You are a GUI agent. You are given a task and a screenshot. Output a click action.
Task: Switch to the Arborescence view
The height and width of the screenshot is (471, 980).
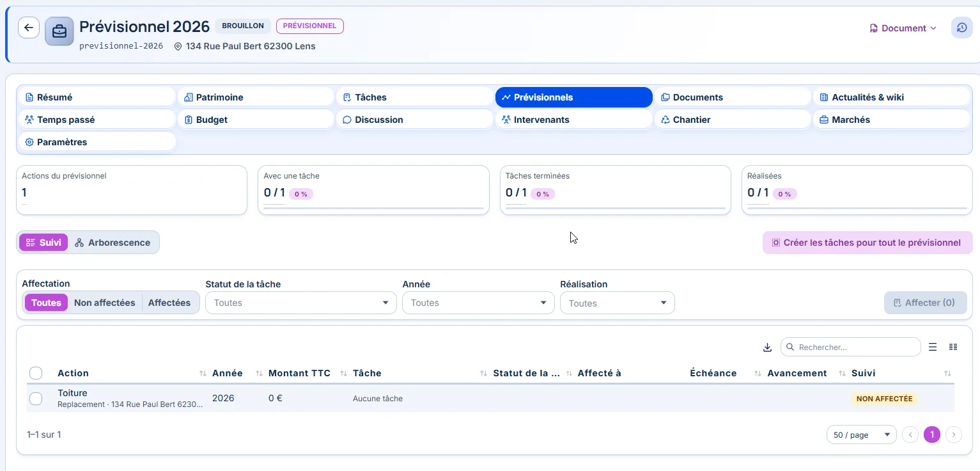pos(113,243)
